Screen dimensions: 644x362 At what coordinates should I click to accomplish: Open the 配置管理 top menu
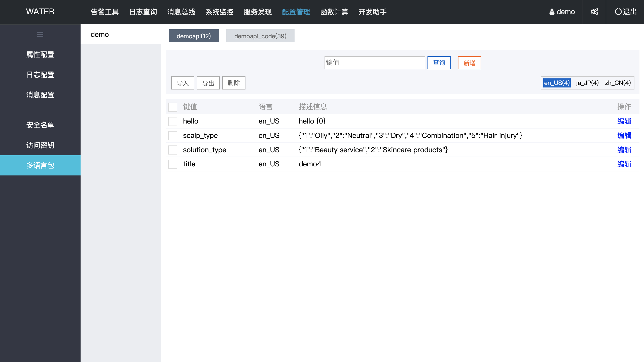click(x=296, y=12)
